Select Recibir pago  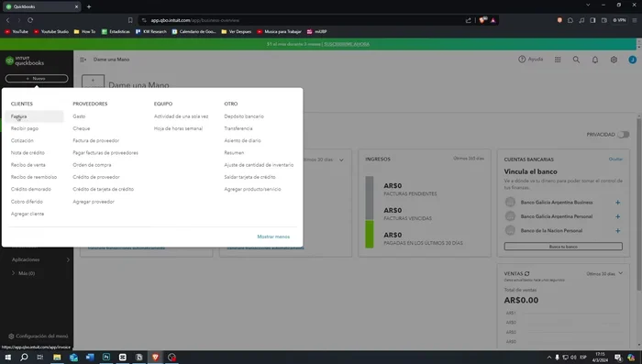25,128
